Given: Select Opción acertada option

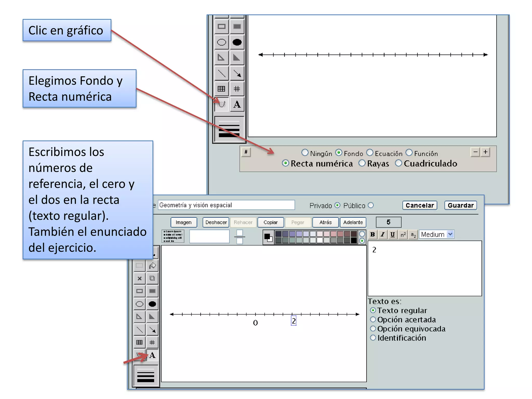Looking at the screenshot, I should (x=373, y=320).
